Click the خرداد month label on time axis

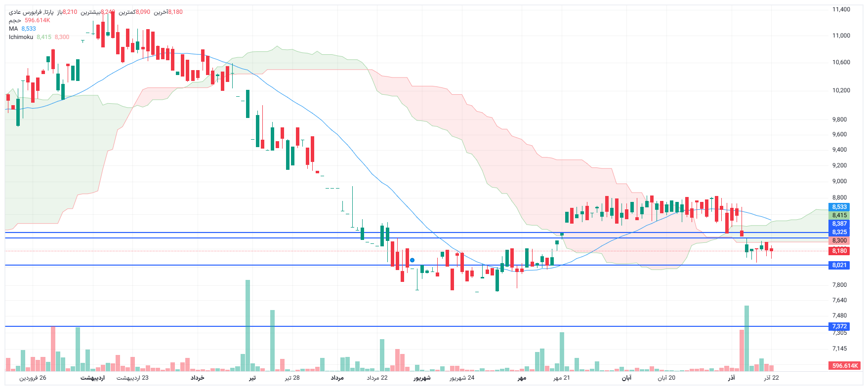coord(197,378)
